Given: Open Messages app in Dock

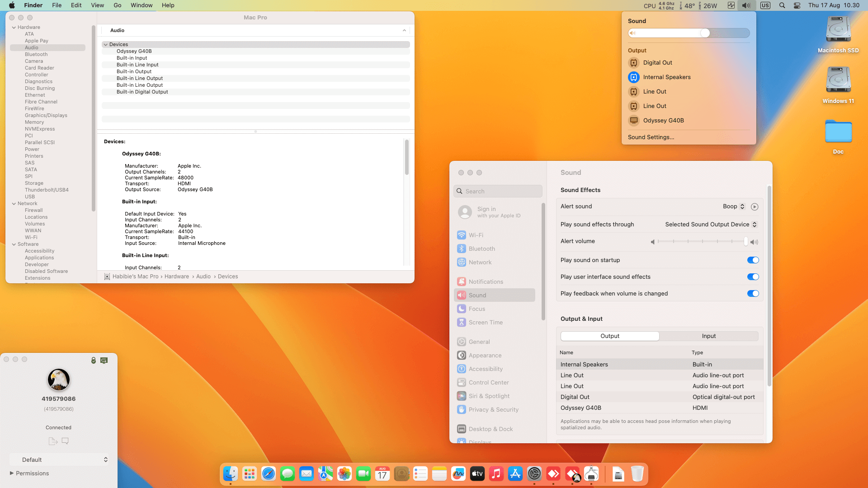Looking at the screenshot, I should [x=288, y=474].
